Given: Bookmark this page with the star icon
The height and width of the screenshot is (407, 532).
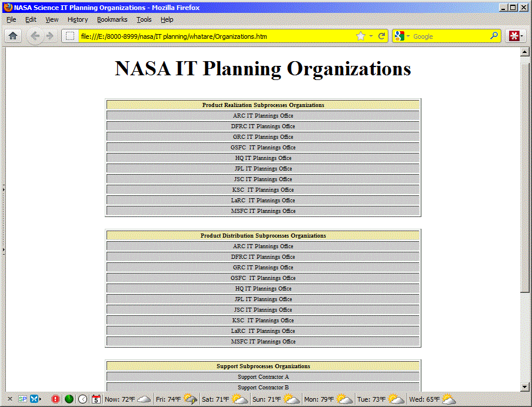Looking at the screenshot, I should pos(361,36).
